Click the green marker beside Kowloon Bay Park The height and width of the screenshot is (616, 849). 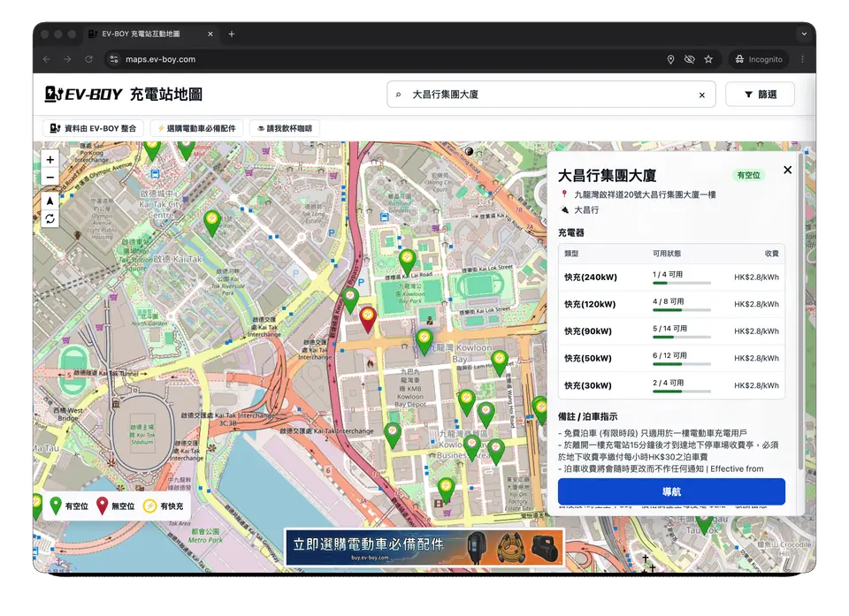(x=407, y=262)
